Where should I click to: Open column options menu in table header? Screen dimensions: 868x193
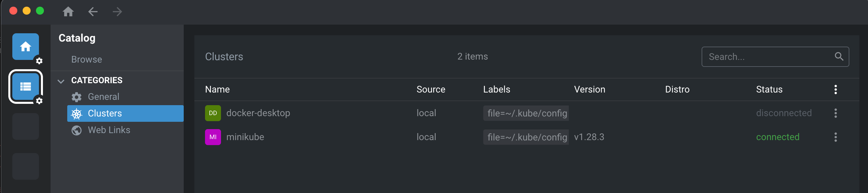tap(836, 90)
